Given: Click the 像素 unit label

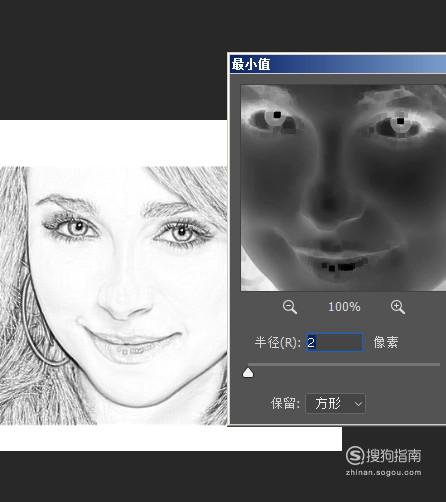Looking at the screenshot, I should click(386, 342).
